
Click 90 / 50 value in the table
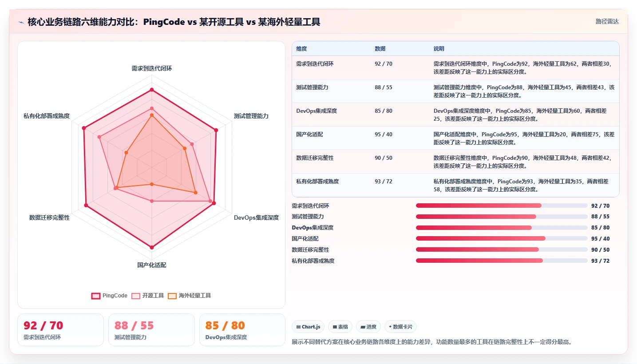click(x=384, y=158)
